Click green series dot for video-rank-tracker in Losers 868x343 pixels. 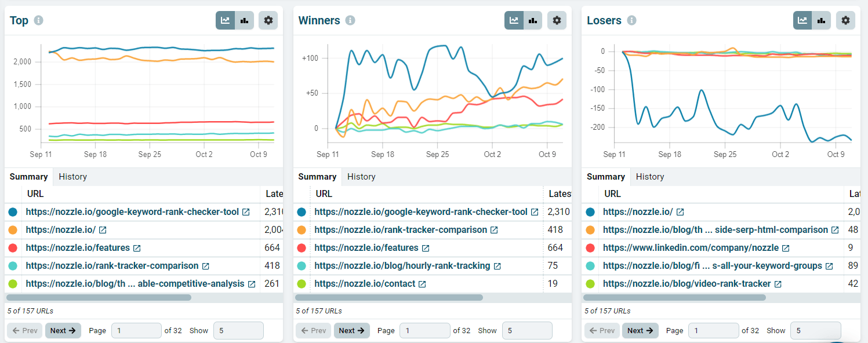click(x=590, y=284)
